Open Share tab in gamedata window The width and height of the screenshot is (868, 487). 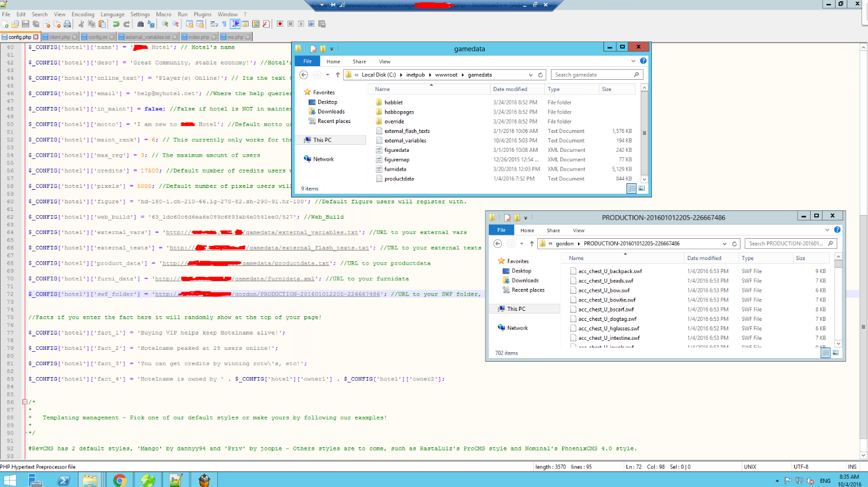(x=359, y=61)
